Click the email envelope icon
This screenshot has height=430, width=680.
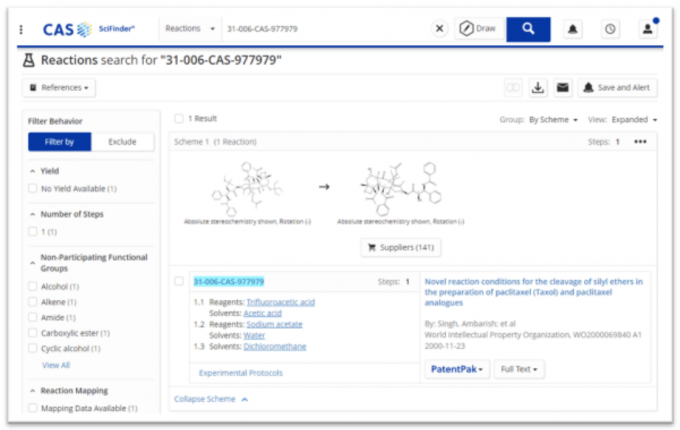(563, 88)
